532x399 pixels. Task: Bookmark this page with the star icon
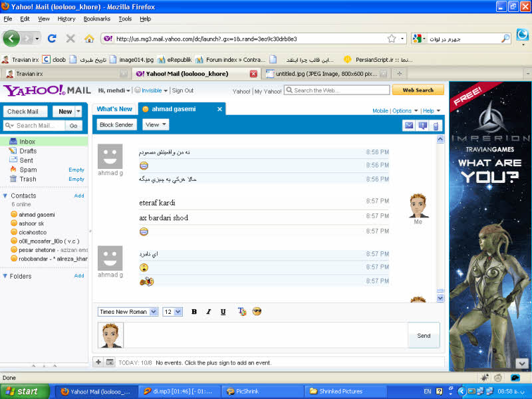392,39
